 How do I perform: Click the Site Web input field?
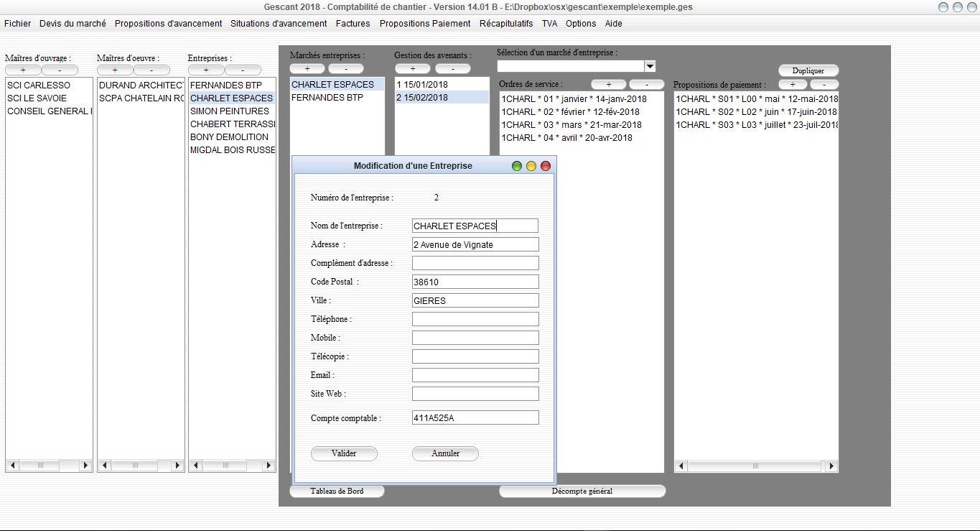coord(475,394)
